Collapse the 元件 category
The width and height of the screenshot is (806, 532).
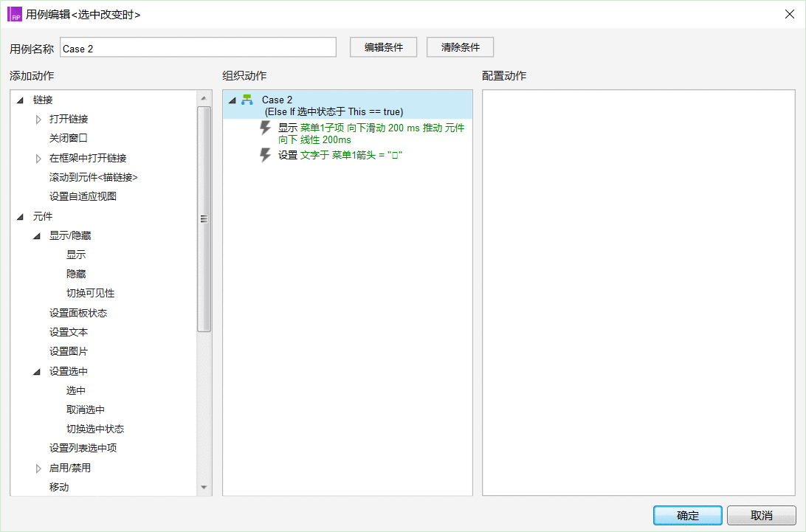pyautogui.click(x=21, y=217)
